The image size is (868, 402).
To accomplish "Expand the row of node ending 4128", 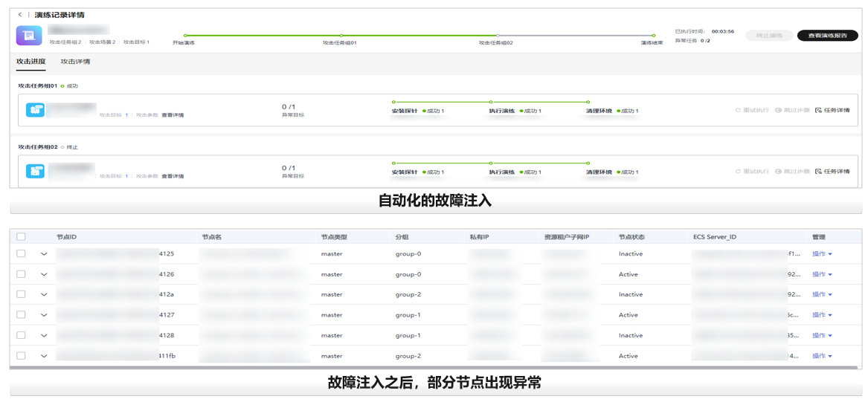I will (x=44, y=336).
